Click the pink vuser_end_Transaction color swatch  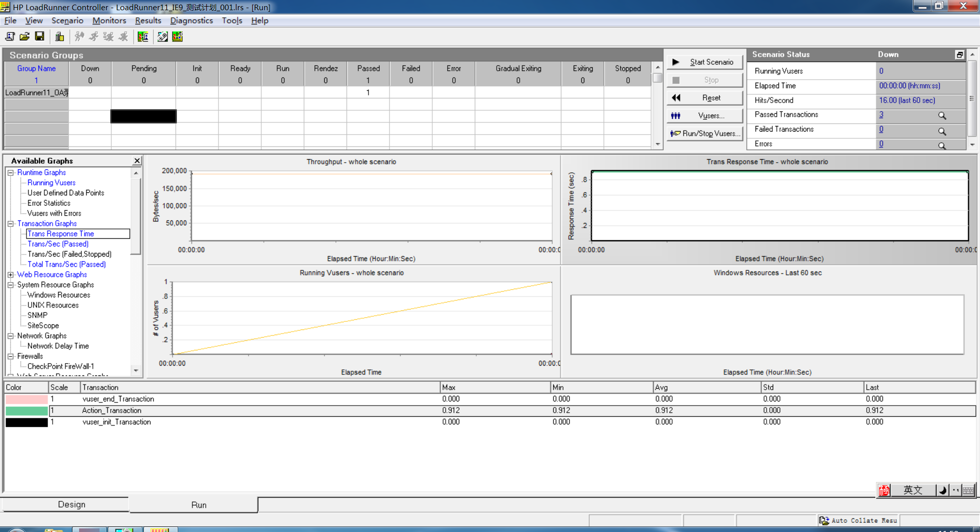point(27,399)
